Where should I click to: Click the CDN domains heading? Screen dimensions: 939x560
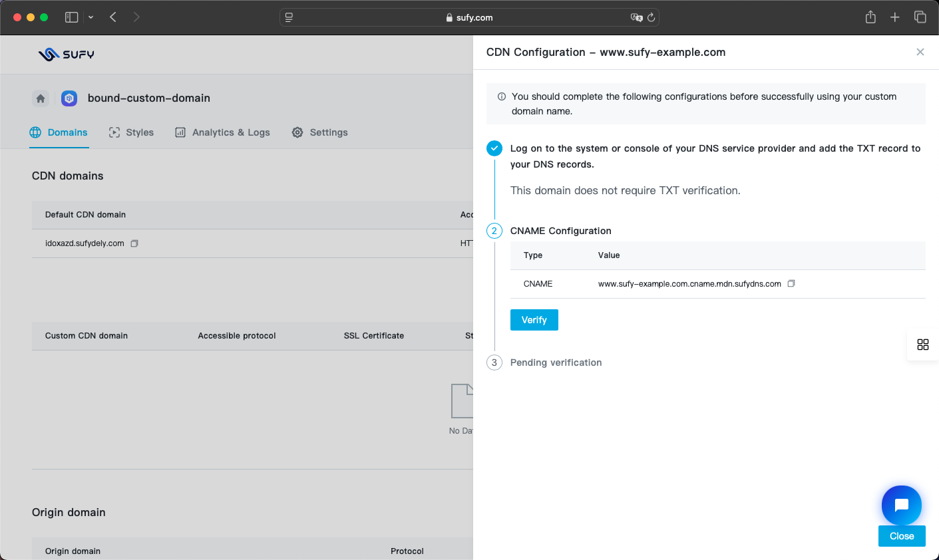point(68,176)
